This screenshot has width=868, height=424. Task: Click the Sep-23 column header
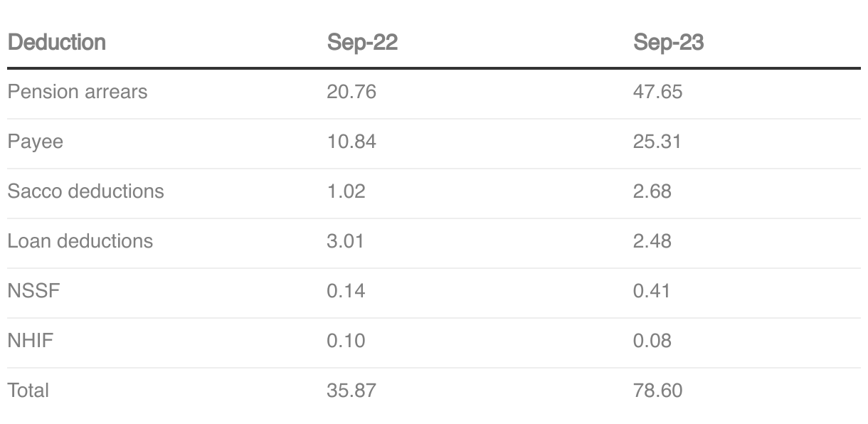tap(668, 43)
